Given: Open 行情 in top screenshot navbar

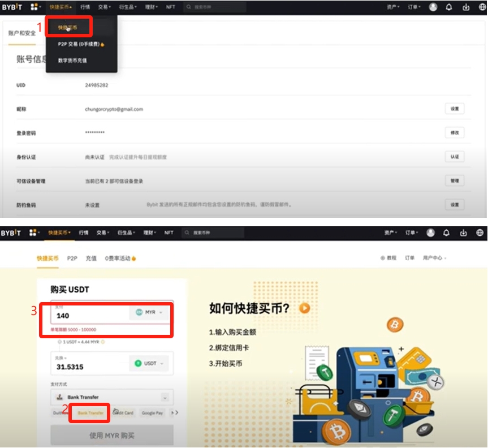Looking at the screenshot, I should pyautogui.click(x=85, y=7).
